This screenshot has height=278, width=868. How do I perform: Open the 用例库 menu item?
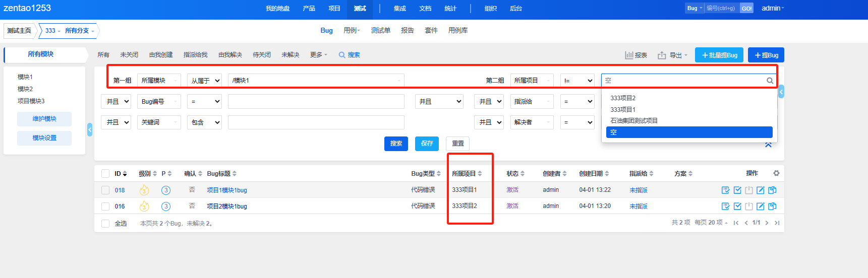(457, 31)
